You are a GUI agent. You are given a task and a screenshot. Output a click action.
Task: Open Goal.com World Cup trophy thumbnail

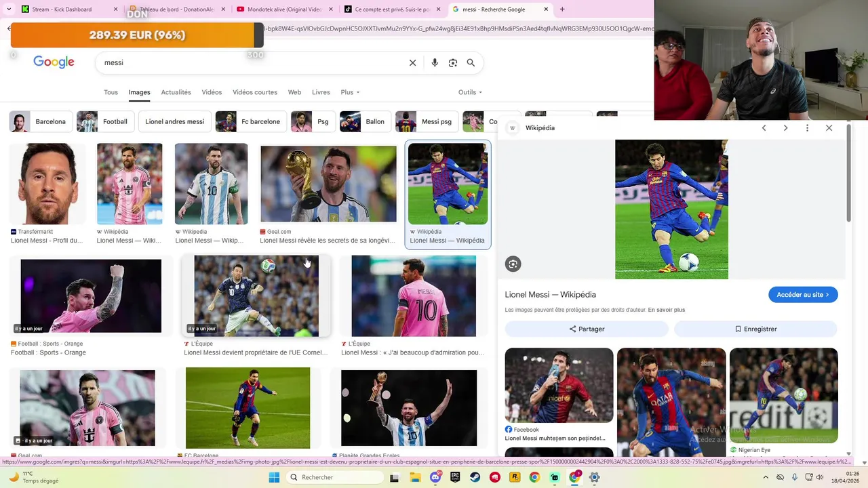click(x=328, y=184)
